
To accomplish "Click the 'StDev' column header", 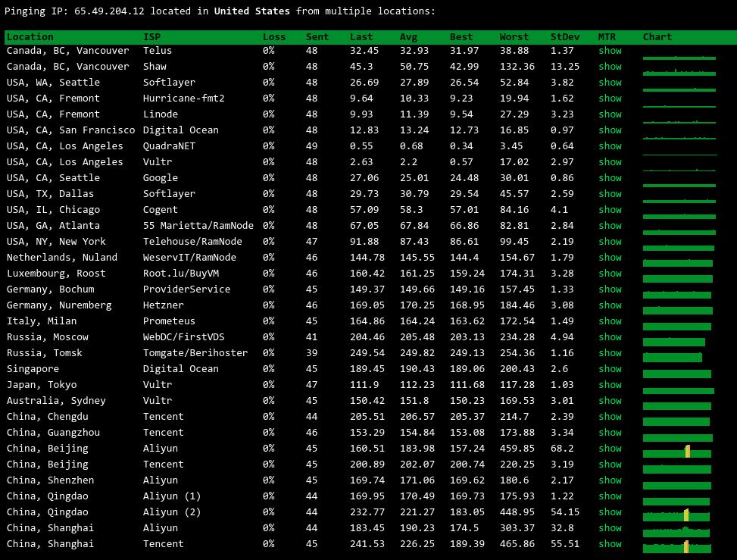I will pos(565,37).
